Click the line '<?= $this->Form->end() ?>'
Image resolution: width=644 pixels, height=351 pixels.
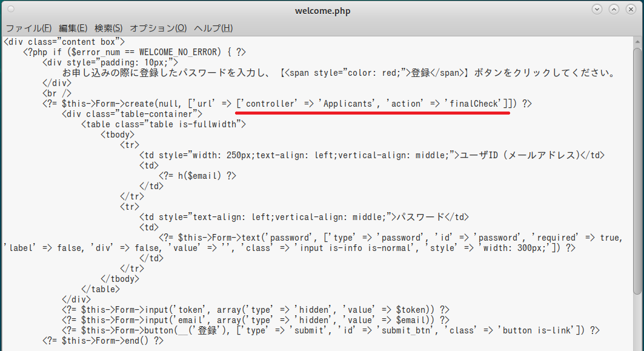tap(102, 341)
